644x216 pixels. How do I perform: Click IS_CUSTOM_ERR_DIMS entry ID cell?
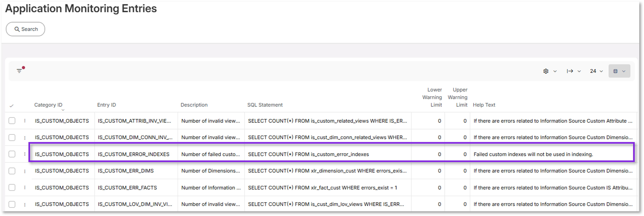[x=126, y=171]
